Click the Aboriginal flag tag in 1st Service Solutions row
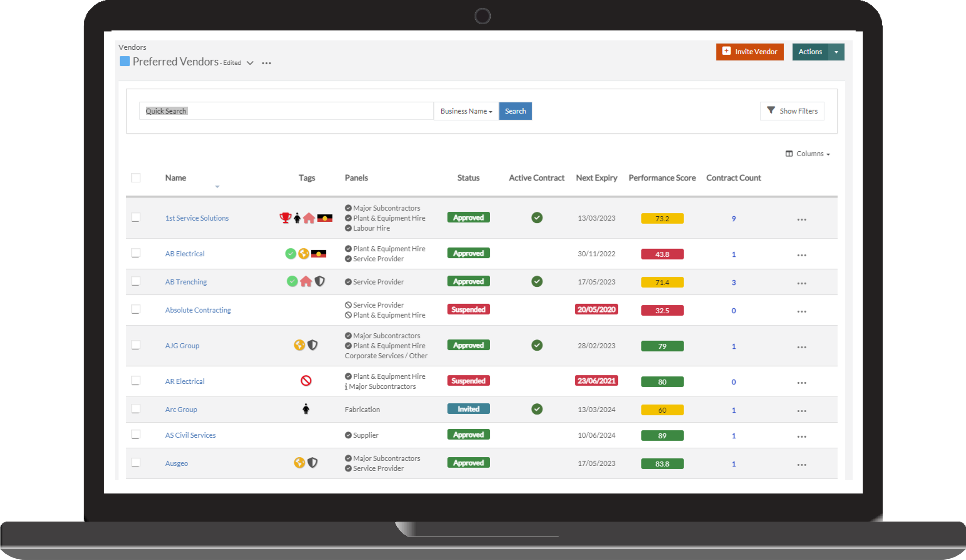The width and height of the screenshot is (966, 560). pyautogui.click(x=325, y=218)
